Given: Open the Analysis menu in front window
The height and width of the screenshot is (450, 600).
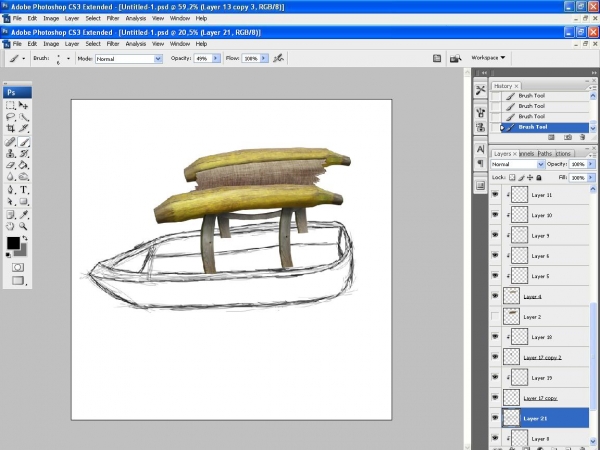Looking at the screenshot, I should coord(136,44).
